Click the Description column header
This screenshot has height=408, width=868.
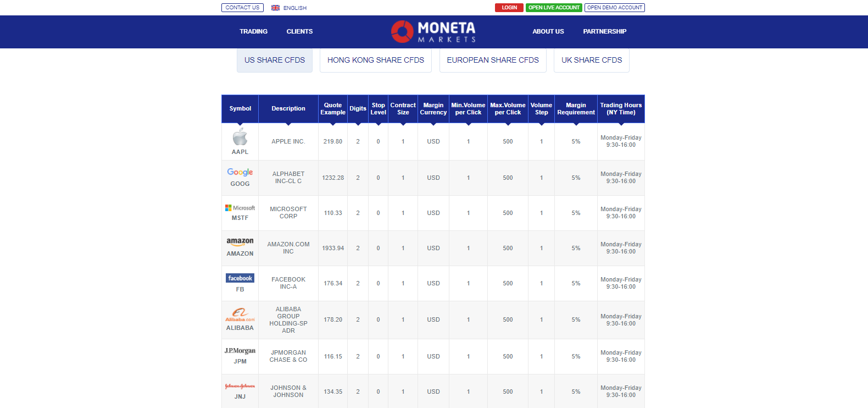coord(288,108)
